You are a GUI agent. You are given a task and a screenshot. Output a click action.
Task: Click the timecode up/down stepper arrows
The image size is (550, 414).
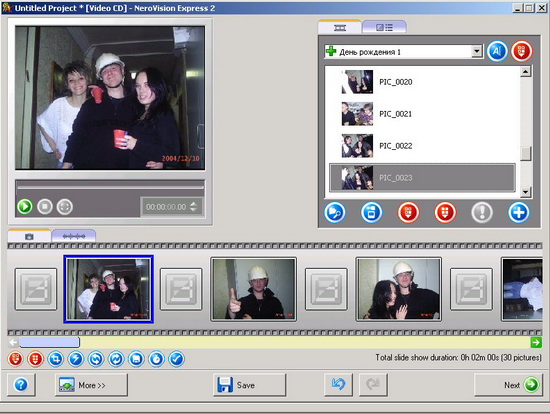tap(193, 207)
